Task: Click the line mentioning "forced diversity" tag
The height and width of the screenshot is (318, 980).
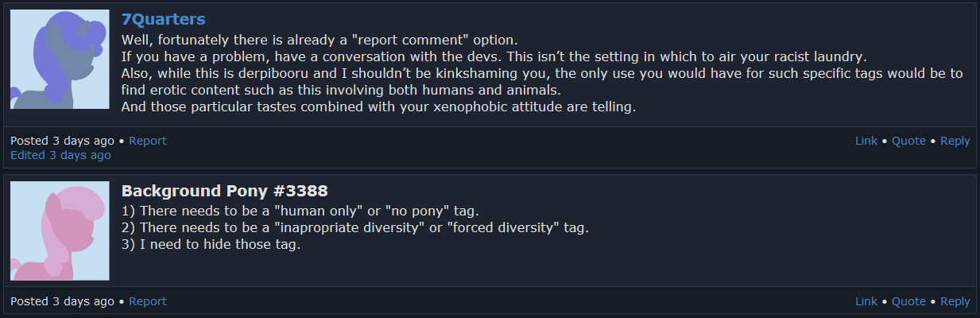Action: 354,228
